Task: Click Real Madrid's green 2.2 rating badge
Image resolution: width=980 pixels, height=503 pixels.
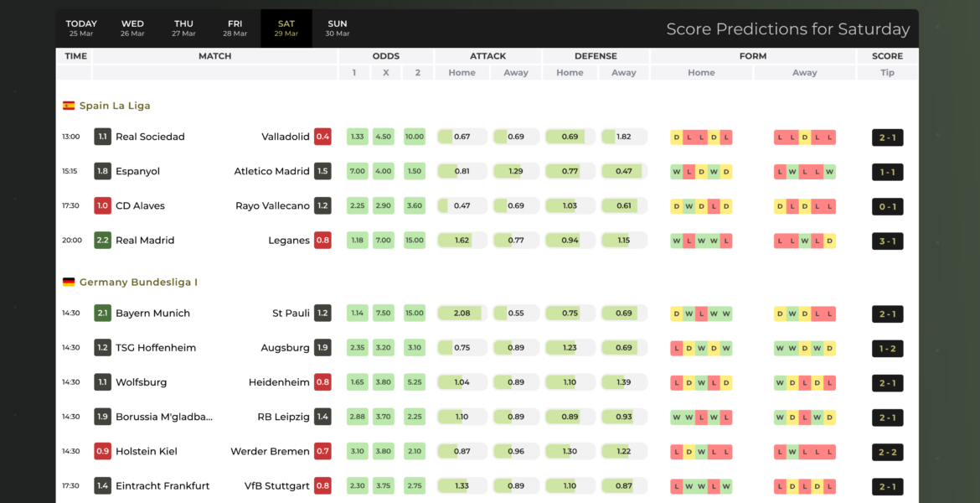Action: click(102, 240)
